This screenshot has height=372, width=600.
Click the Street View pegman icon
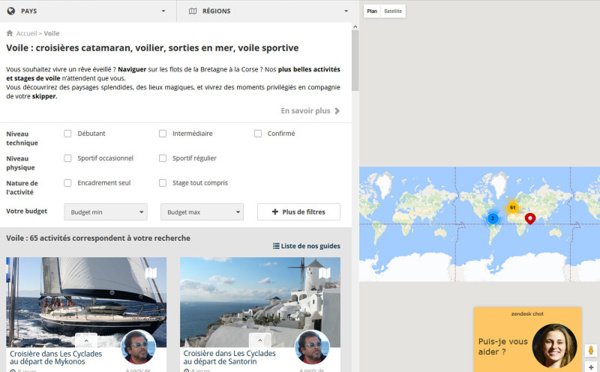pyautogui.click(x=591, y=350)
